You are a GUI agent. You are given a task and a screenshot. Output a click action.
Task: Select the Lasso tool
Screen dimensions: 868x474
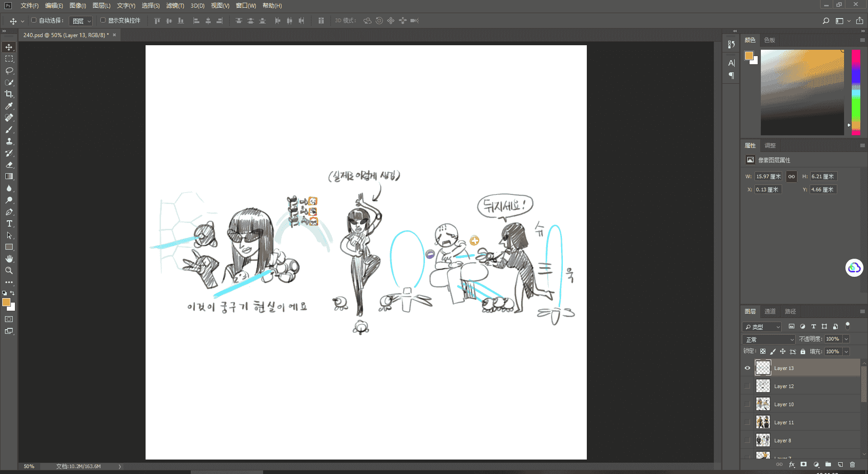(9, 71)
